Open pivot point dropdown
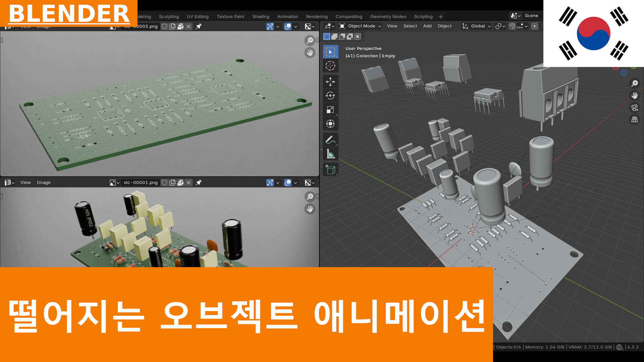 coord(500,26)
